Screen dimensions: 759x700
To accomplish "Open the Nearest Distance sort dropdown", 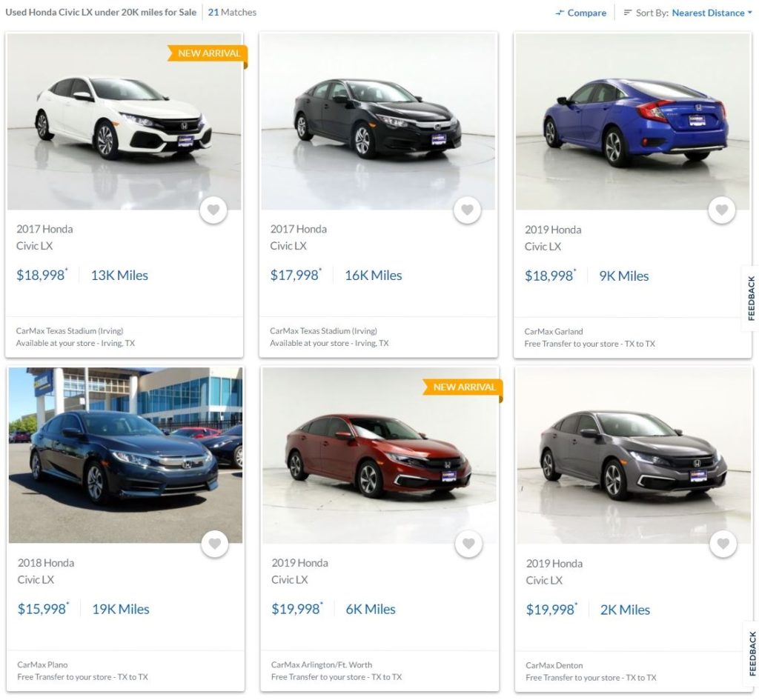I will pyautogui.click(x=712, y=13).
